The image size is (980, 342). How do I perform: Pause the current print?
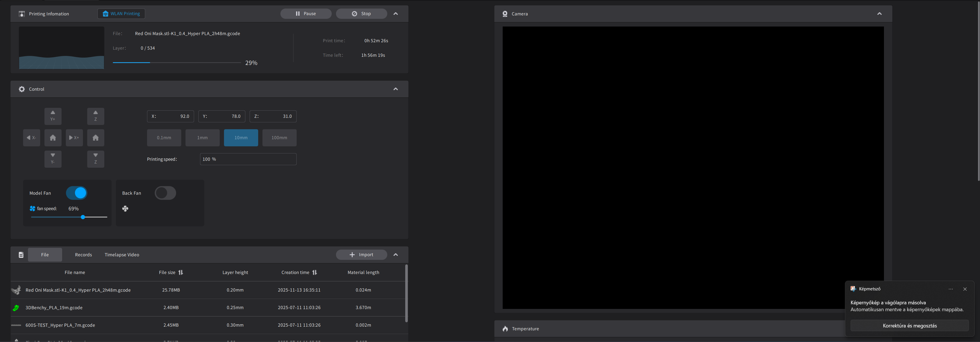coord(306,14)
